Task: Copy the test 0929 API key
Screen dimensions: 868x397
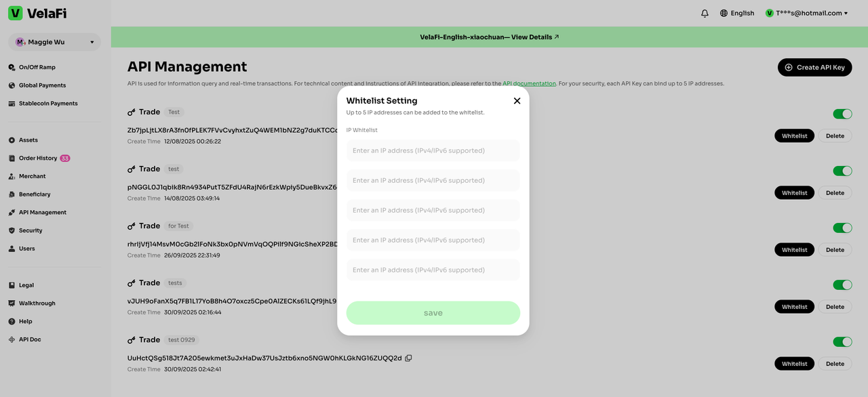Action: 408,358
